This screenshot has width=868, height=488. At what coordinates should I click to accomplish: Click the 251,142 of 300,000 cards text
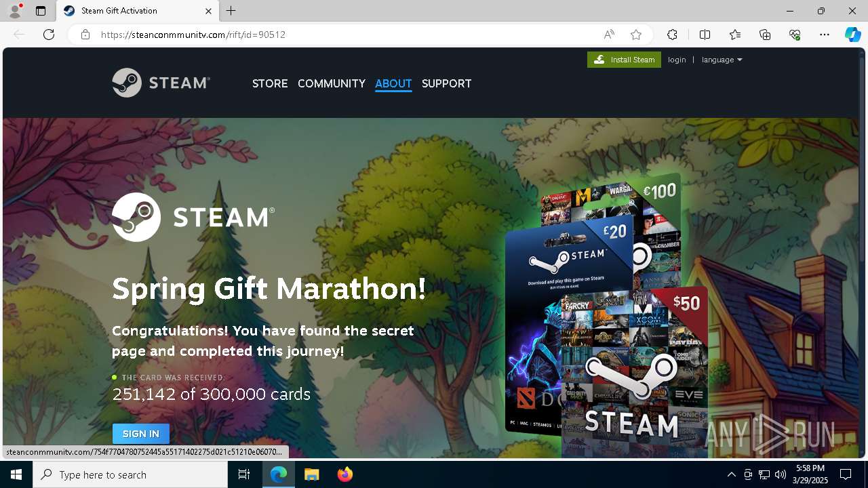211,394
